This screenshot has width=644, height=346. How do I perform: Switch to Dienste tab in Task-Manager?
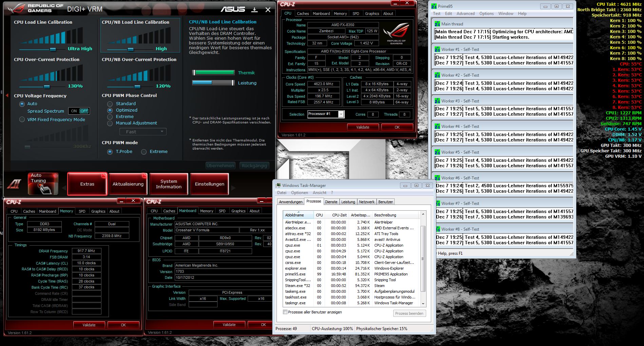point(331,202)
